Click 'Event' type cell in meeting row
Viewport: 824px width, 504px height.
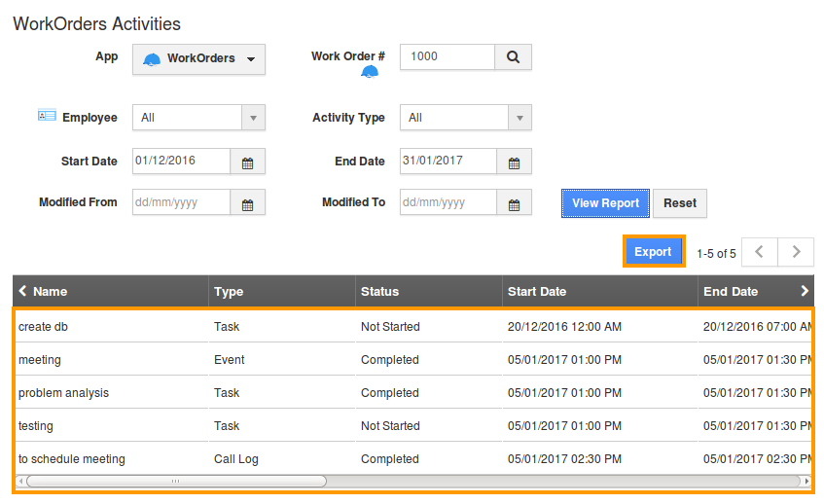pos(230,360)
